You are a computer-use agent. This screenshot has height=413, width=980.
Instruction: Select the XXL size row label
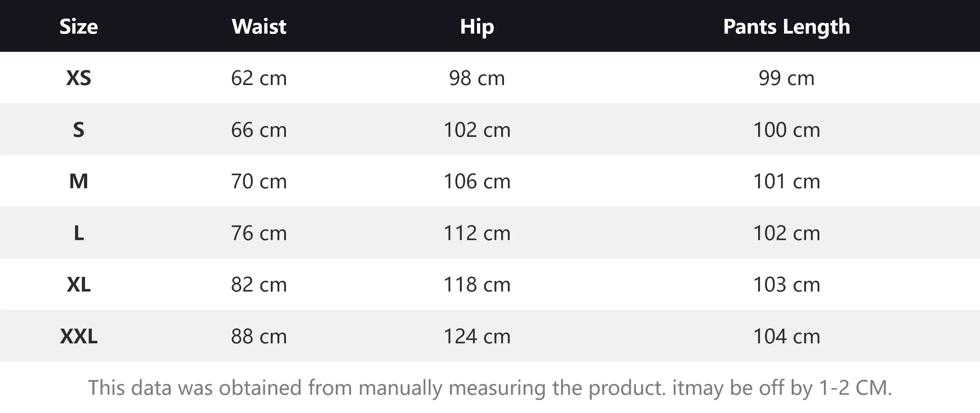[78, 336]
